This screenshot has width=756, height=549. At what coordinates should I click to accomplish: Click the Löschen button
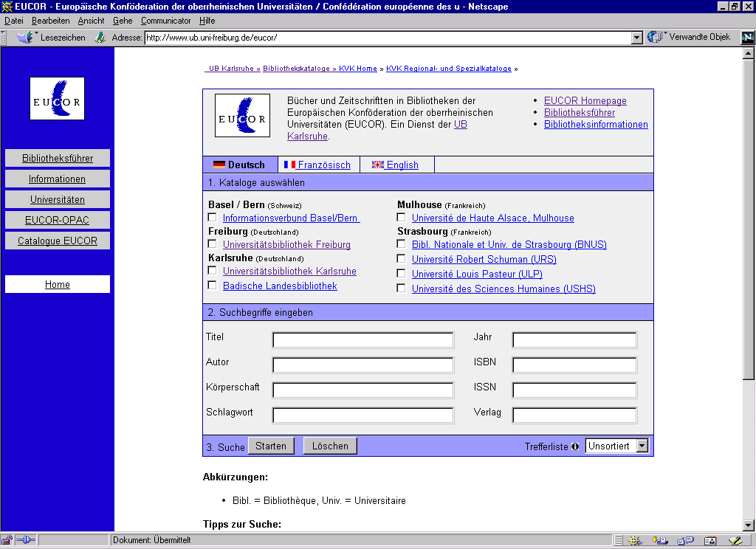pyautogui.click(x=330, y=446)
